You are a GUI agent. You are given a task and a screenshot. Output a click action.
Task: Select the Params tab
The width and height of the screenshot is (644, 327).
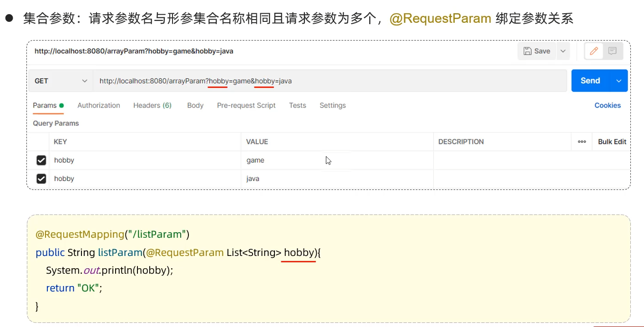(45, 105)
